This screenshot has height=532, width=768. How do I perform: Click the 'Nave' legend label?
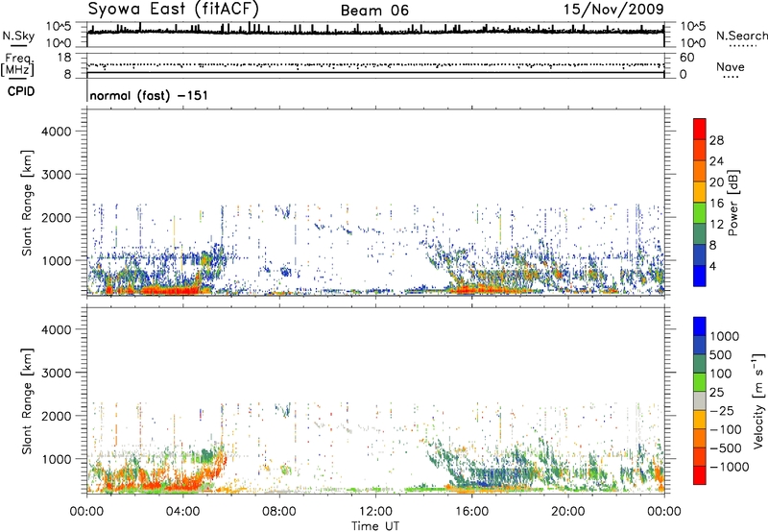(731, 66)
